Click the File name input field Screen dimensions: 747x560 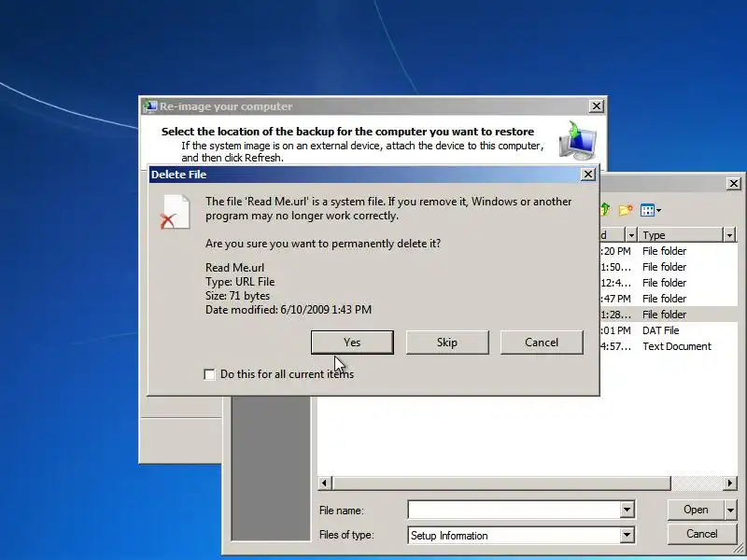tap(514, 510)
